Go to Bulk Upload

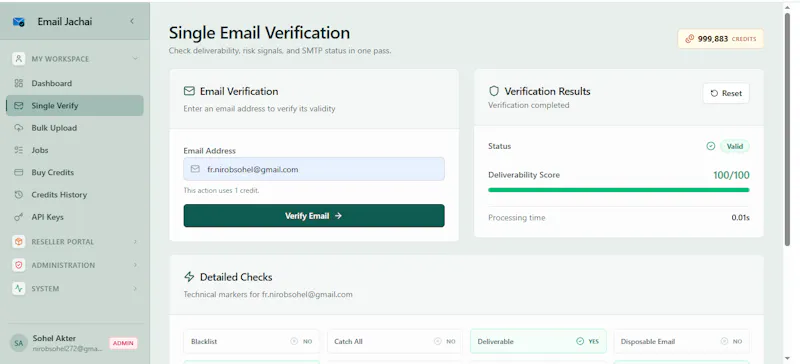[x=75, y=128]
